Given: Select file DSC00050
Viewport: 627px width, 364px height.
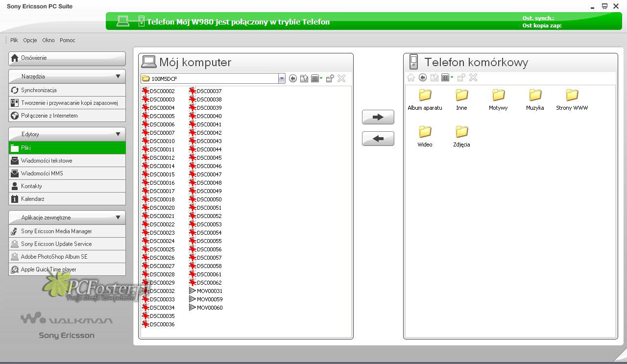Looking at the screenshot, I should coord(205,199).
